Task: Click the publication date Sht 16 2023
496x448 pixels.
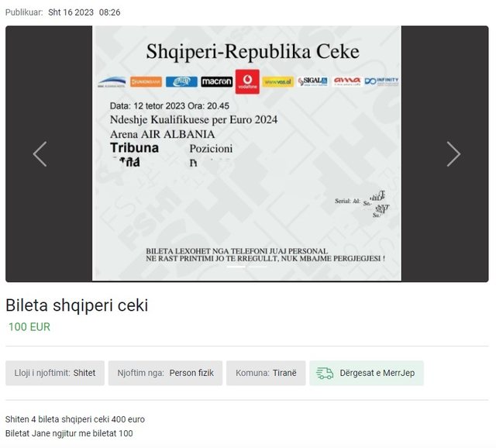Action: [x=71, y=12]
